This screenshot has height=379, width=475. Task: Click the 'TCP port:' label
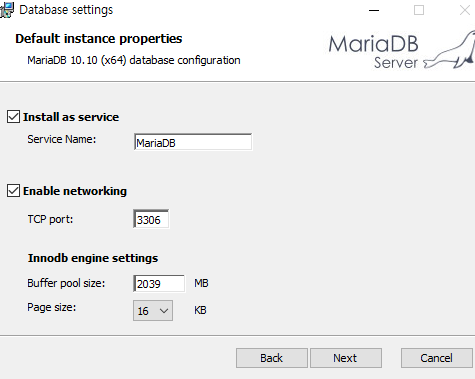coord(50,219)
